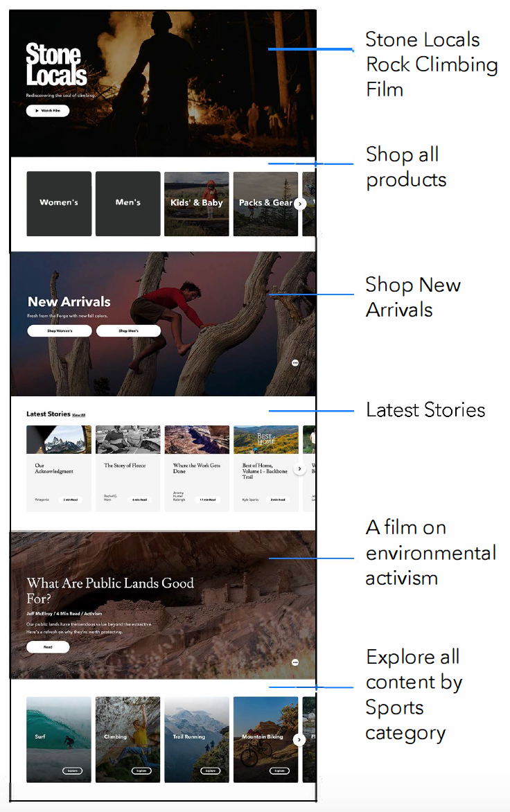Open the Stone Locals title logo
Screen dimensions: 510x812
click(56, 64)
